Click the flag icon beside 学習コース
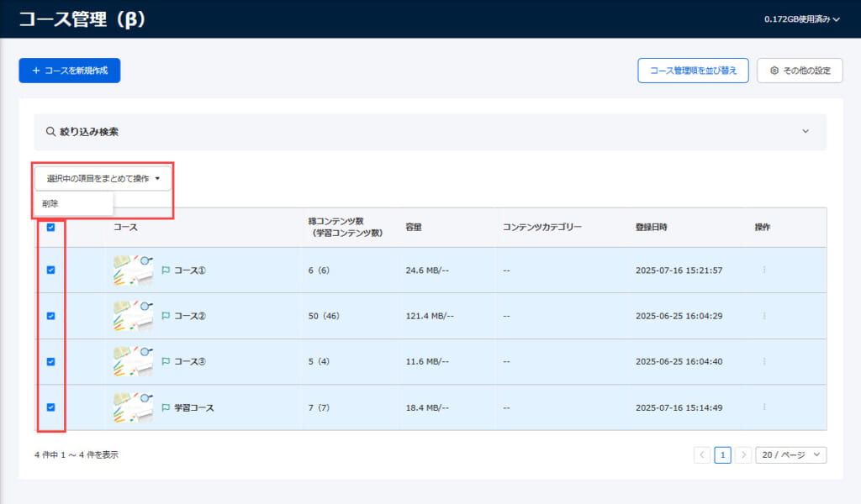 click(x=166, y=407)
